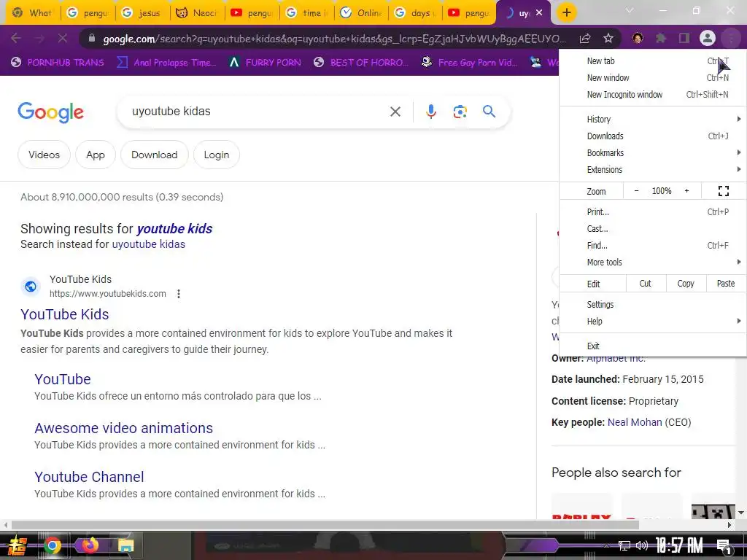The height and width of the screenshot is (560, 747).
Task: Select the Login filter chip
Action: (216, 155)
